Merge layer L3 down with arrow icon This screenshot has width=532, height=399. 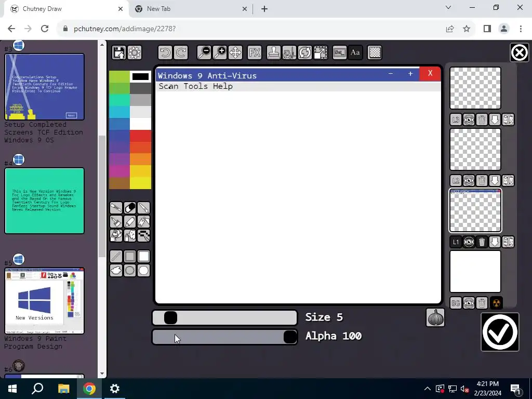[495, 119]
